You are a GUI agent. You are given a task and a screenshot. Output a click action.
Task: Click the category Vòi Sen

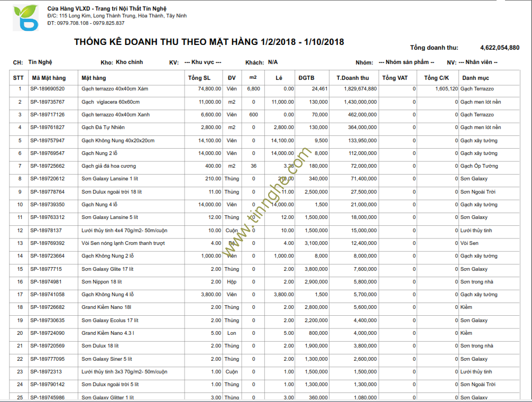(469, 243)
